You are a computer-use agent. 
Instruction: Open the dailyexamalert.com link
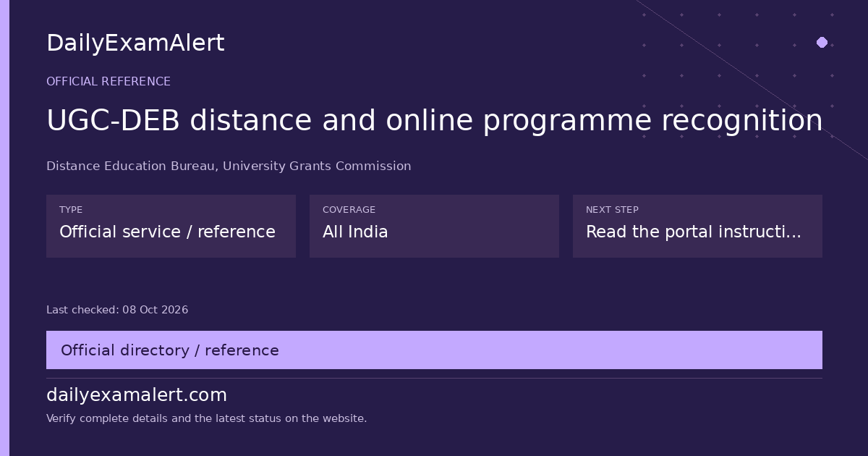coord(137,395)
